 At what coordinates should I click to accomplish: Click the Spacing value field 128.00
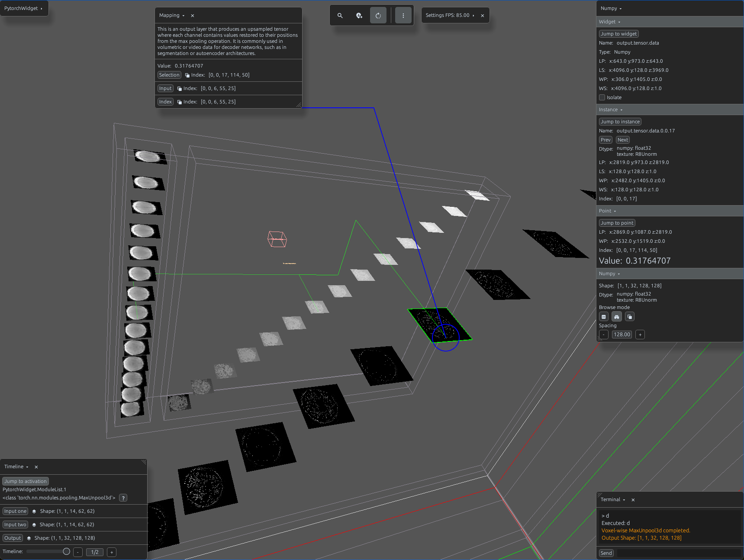click(x=622, y=335)
